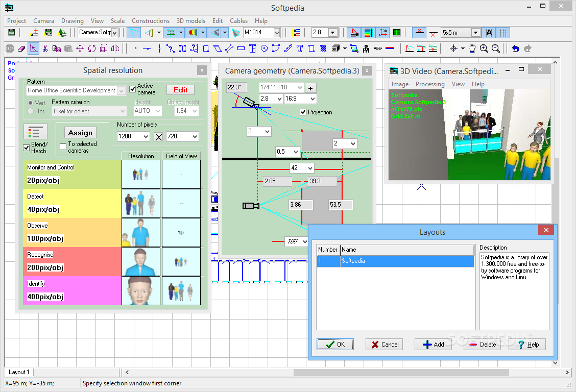Open the Home Office Scientific Development pattern dropdown
The height and width of the screenshot is (392, 576).
click(x=122, y=90)
